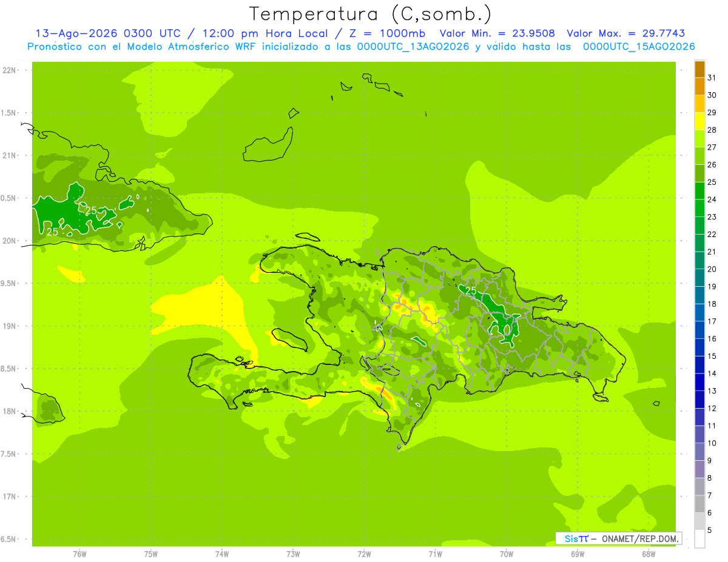This screenshot has height=562, width=728.
Task: Click the '25' contour label over Dominican Republic
Action: [471, 291]
